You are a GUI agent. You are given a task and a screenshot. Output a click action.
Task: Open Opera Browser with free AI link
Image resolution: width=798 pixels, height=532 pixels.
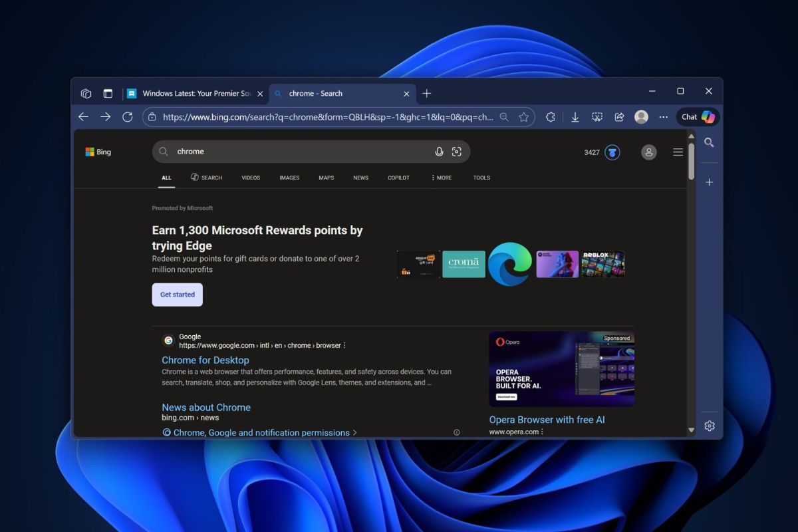pyautogui.click(x=547, y=420)
